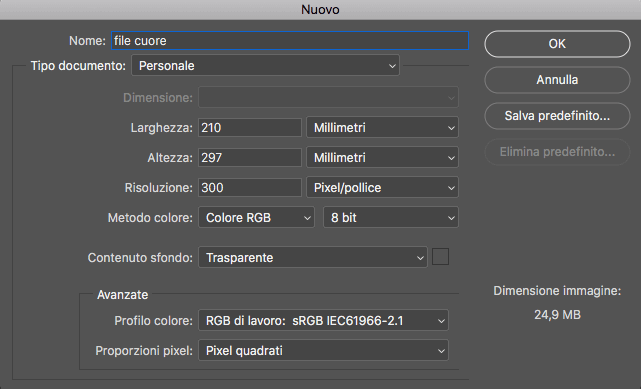Open the Altezza units dropdown
Viewport: 641px width, 389px height.
tap(382, 157)
